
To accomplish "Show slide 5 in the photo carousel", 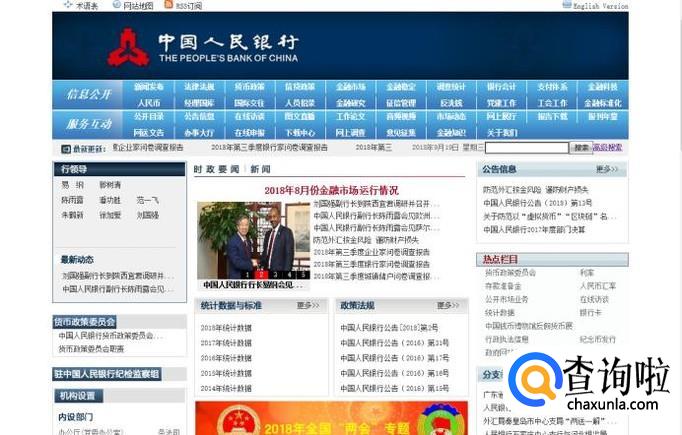I will (304, 274).
